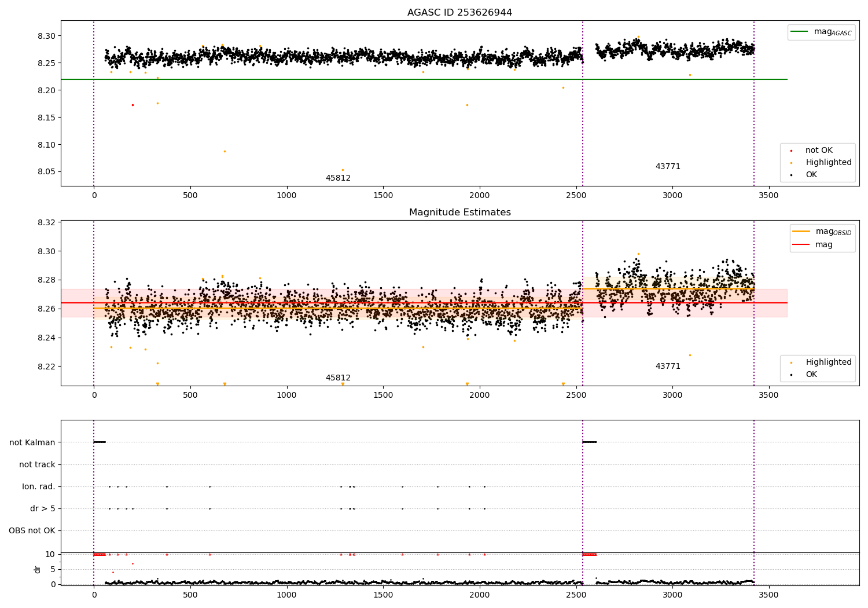
Task: Click the 8.15 y-axis tick label
Action: coord(46,118)
